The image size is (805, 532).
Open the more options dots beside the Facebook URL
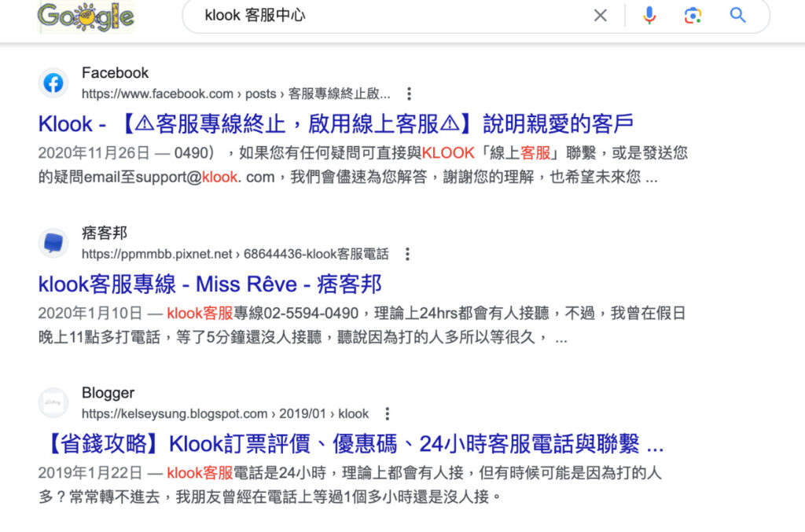pyautogui.click(x=409, y=94)
